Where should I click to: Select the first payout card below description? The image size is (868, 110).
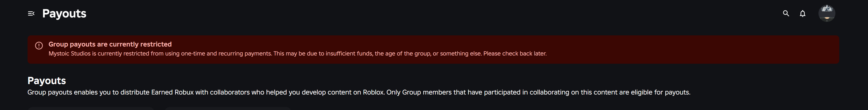click(91, 108)
